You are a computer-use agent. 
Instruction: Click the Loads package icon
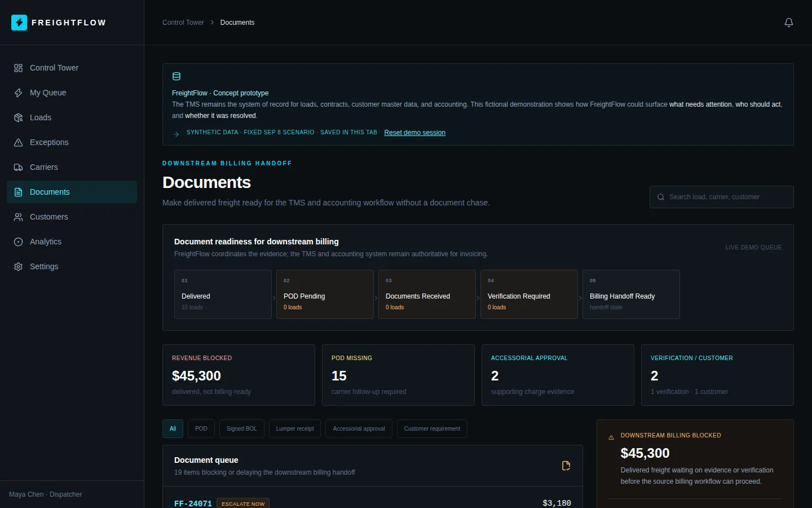[18, 117]
